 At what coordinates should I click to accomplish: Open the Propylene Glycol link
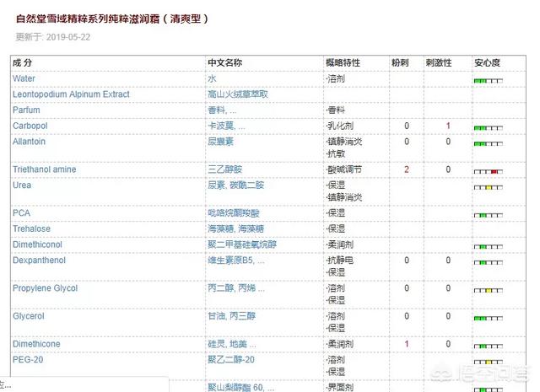pos(45,288)
